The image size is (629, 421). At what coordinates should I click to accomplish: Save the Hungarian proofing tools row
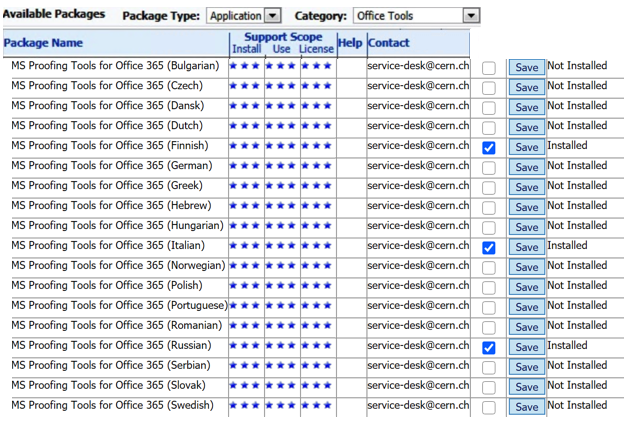click(527, 227)
